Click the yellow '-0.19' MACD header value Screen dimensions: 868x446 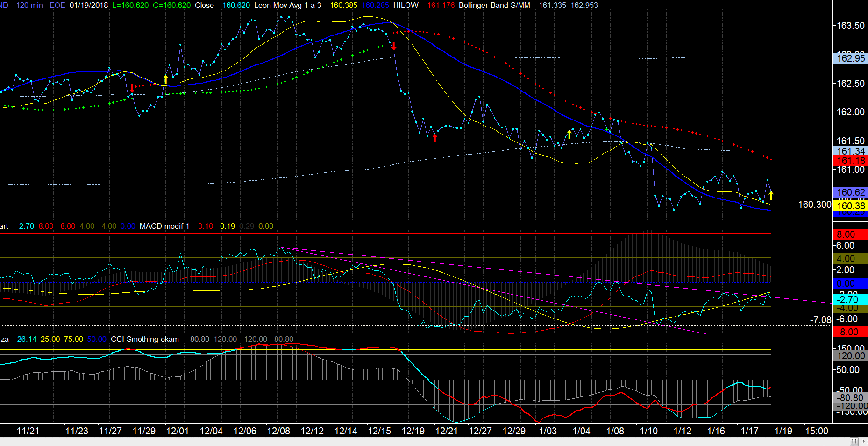(x=226, y=226)
